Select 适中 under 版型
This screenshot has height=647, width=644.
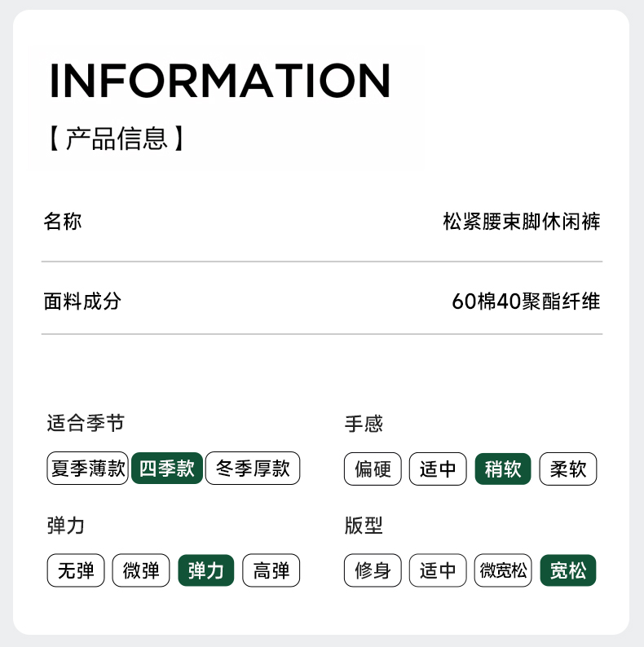[438, 570]
